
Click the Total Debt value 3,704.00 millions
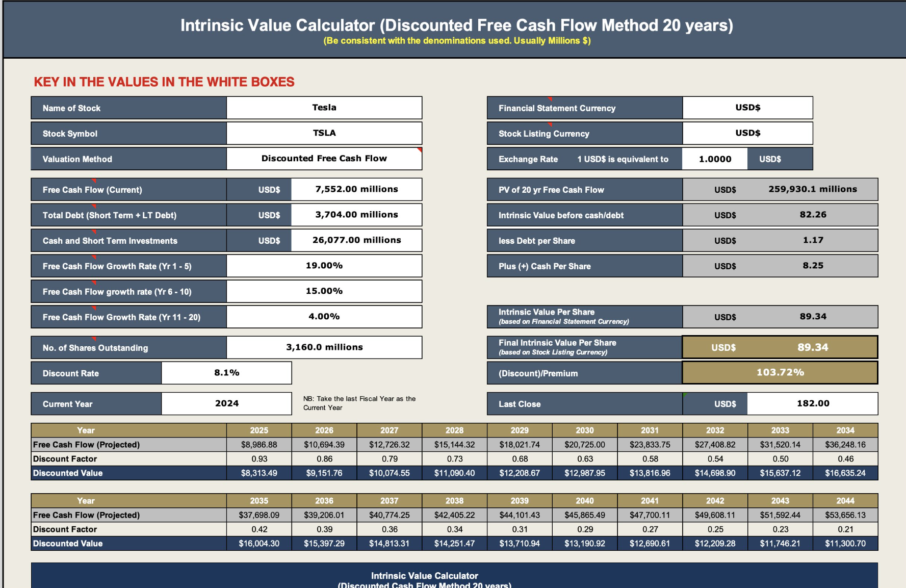(x=356, y=215)
